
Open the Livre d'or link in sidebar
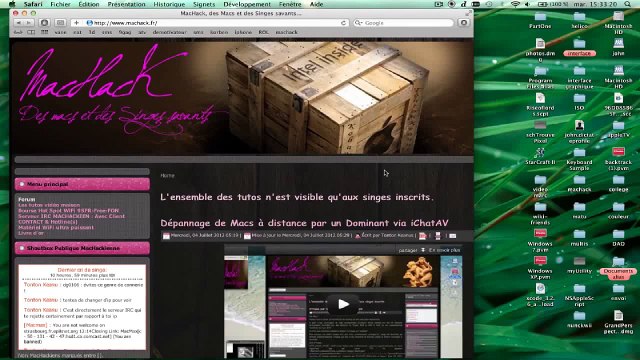(31, 233)
